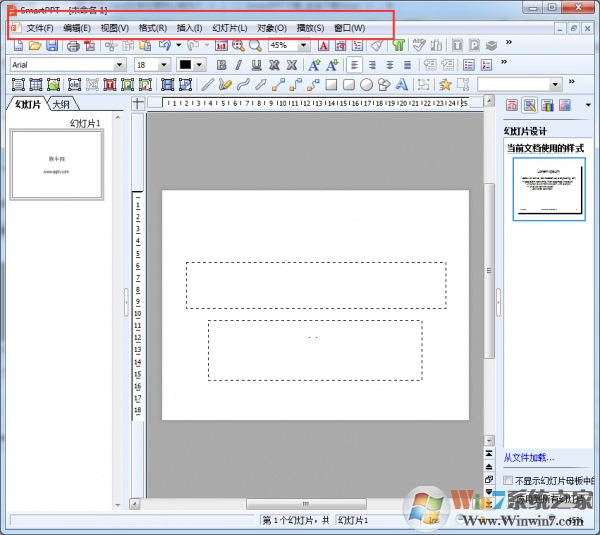Click the Print icon
600x535 pixels.
[73, 46]
